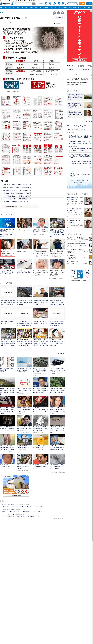Select the SNS access ranking tab
The height and width of the screenshot is (644, 93).
coord(81,129)
